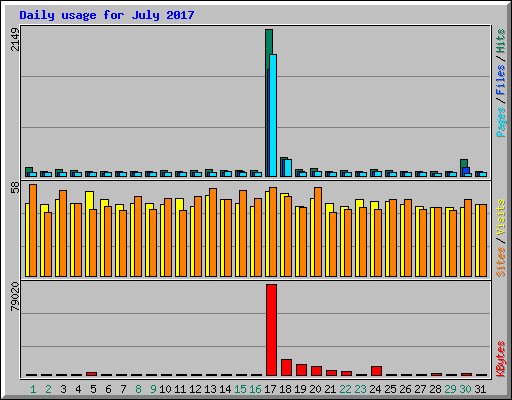
Task: Click the Hits legend label
Action: coord(501,41)
